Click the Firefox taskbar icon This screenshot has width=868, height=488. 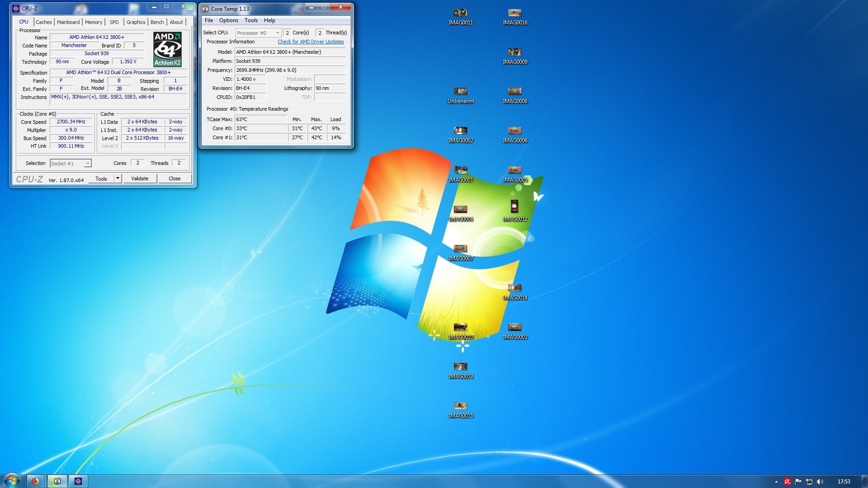point(35,481)
